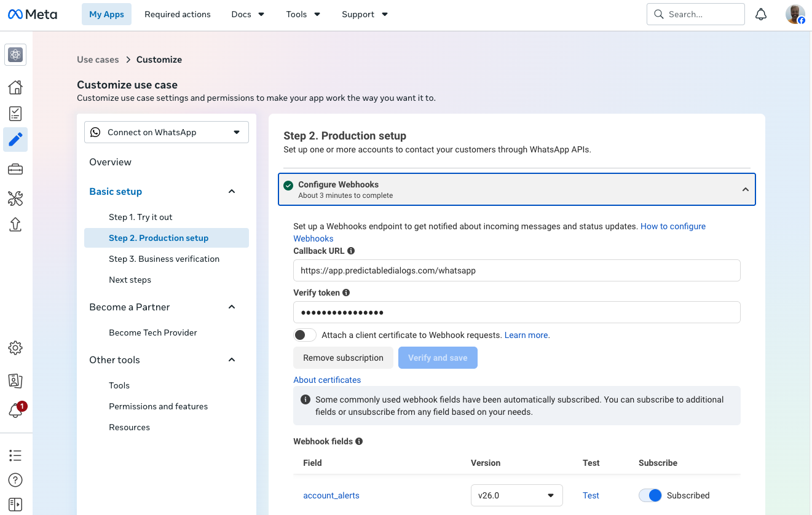Toggle account_alerts subscription switch
This screenshot has width=812, height=515.
(650, 495)
